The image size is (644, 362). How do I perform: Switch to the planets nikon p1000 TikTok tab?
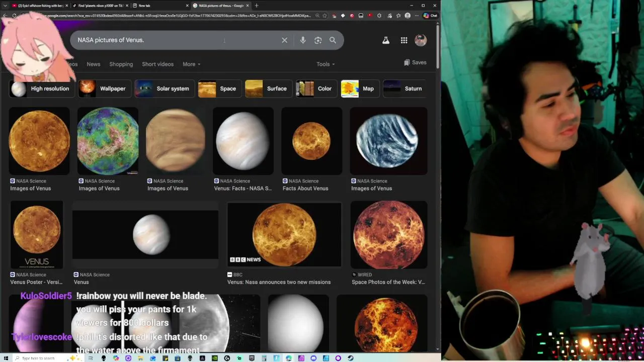pos(100,6)
